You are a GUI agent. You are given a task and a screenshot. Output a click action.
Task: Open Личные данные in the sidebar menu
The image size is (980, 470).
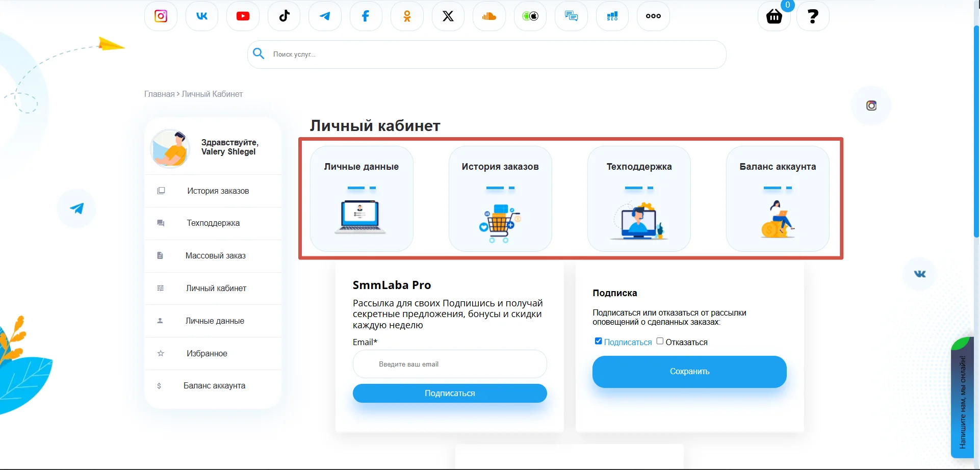pyautogui.click(x=213, y=321)
